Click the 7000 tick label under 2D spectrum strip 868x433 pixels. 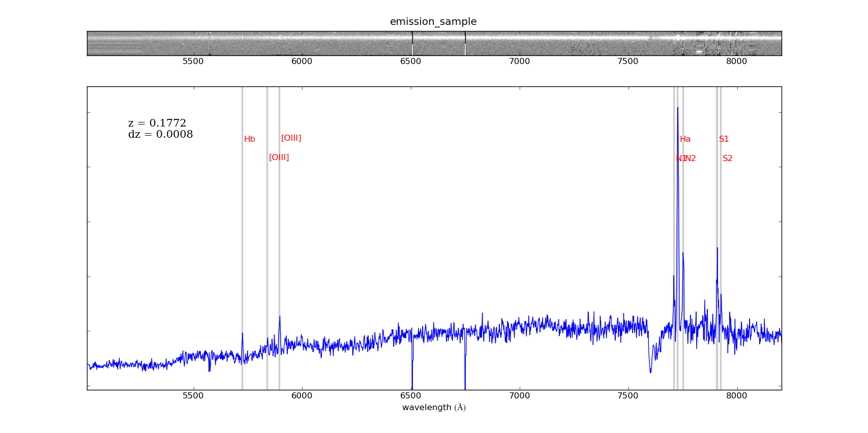pyautogui.click(x=519, y=61)
